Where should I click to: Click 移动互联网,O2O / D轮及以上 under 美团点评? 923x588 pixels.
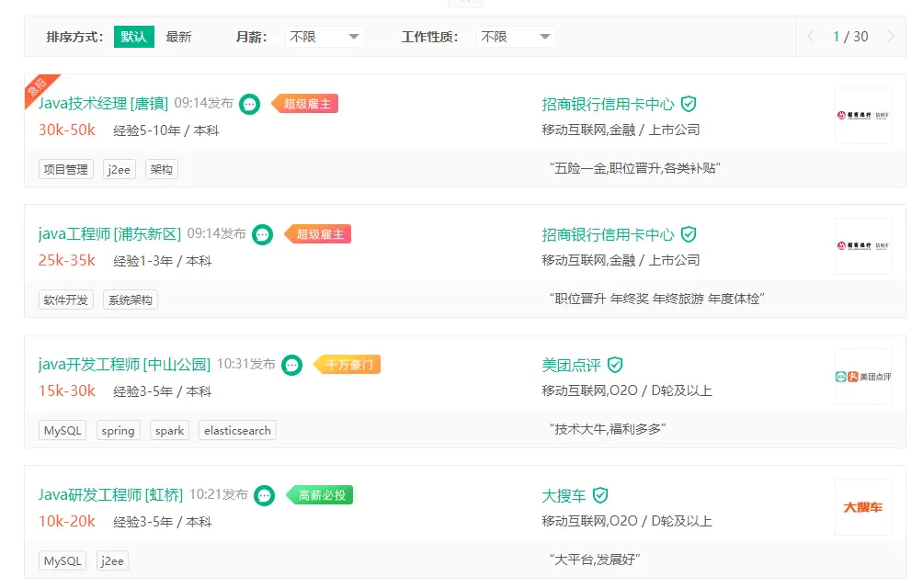(627, 391)
